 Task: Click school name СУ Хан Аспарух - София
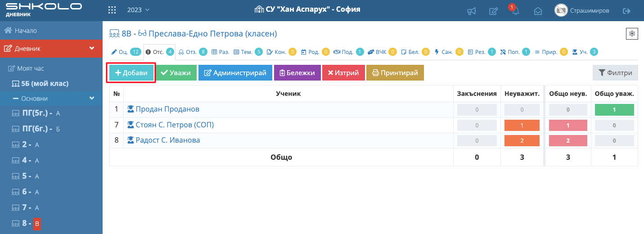307,9
